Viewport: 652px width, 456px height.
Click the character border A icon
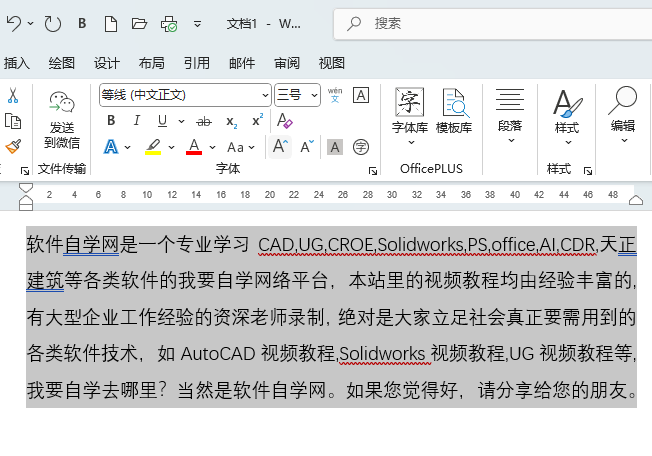[361, 95]
